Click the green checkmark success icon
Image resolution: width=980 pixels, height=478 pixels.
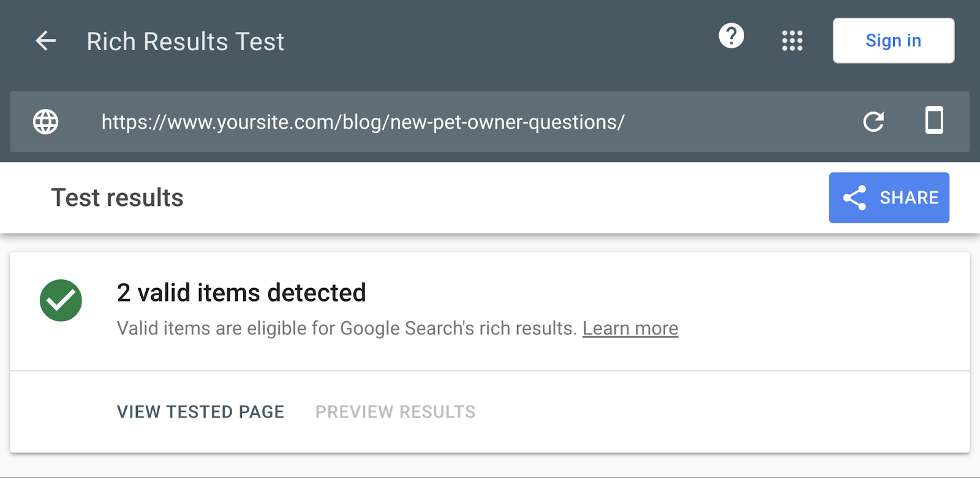coord(61,300)
